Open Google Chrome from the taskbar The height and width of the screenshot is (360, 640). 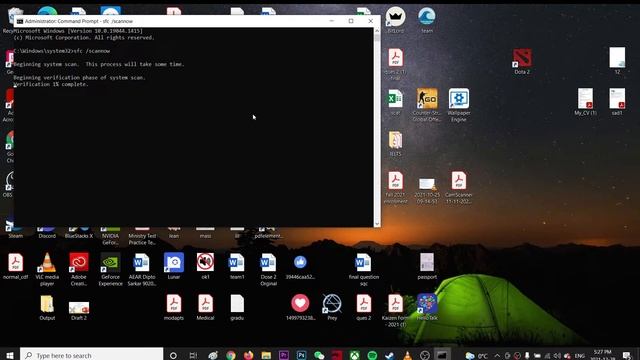(x=231, y=356)
